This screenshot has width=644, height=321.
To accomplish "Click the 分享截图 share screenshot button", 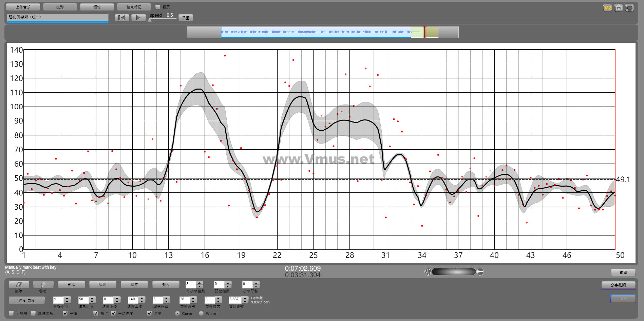I will (618, 285).
